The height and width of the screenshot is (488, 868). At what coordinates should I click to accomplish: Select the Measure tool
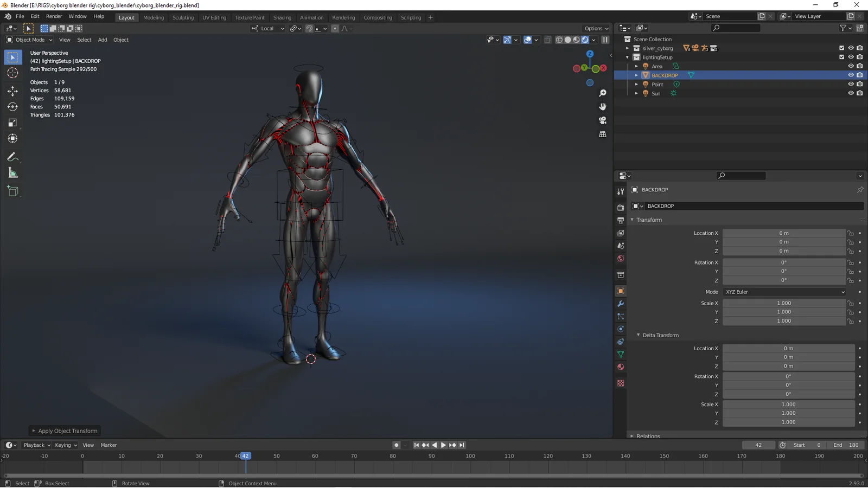point(12,173)
